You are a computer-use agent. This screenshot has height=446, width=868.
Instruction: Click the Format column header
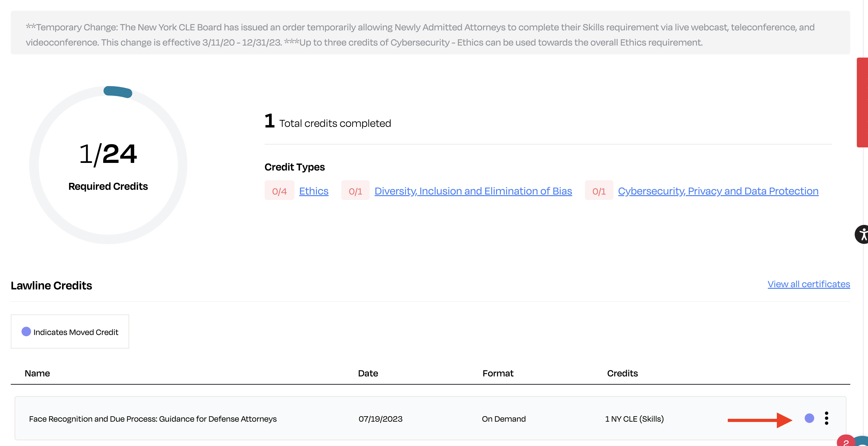498,373
